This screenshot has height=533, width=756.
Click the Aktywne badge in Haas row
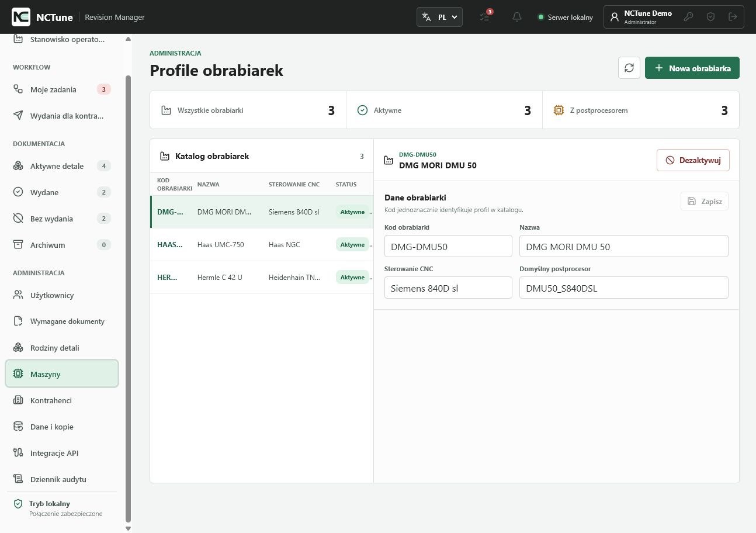[x=352, y=245]
